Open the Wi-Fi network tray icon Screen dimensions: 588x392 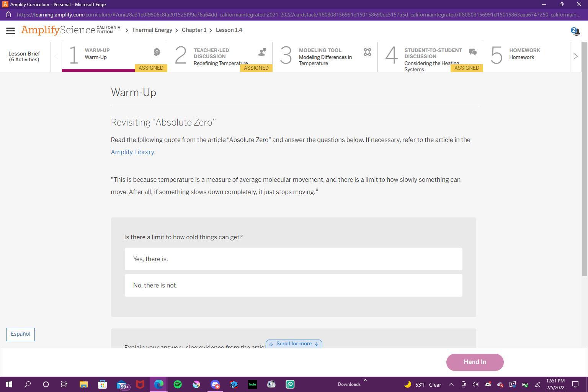[537, 384]
